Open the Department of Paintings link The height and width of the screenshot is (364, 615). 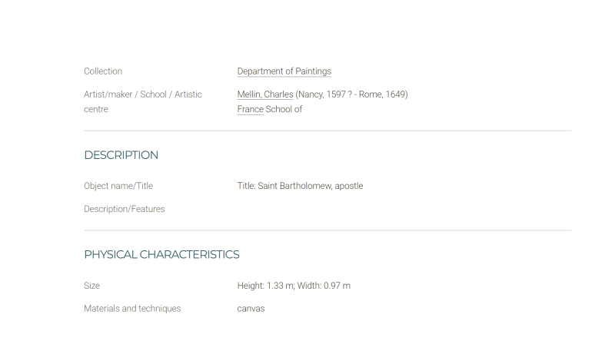(284, 71)
